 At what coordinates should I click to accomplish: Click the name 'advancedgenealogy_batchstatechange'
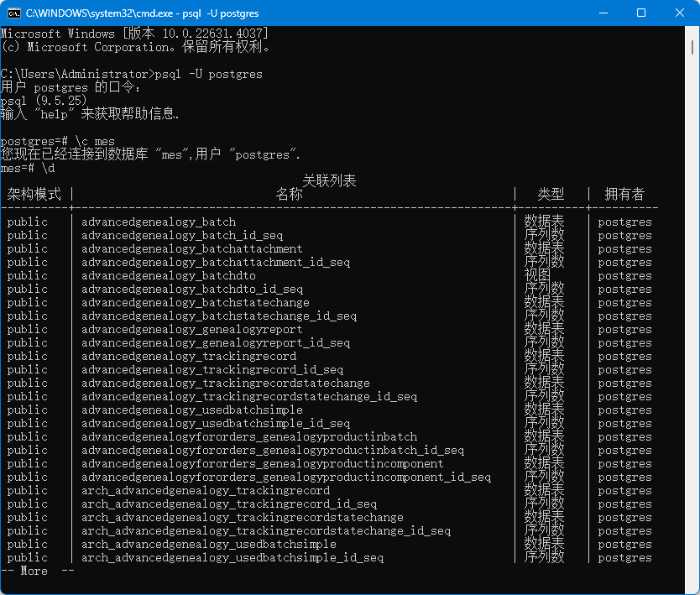[196, 303]
